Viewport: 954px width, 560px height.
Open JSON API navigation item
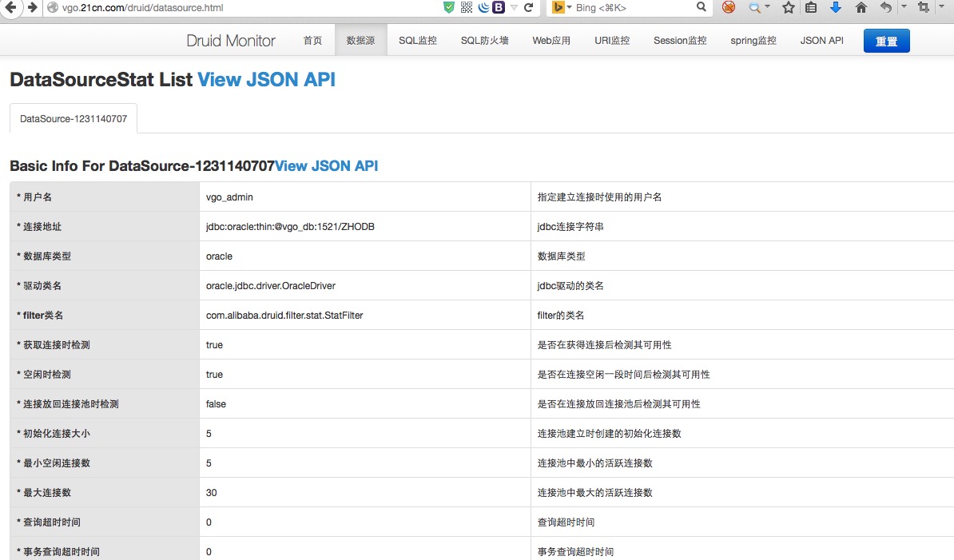822,41
